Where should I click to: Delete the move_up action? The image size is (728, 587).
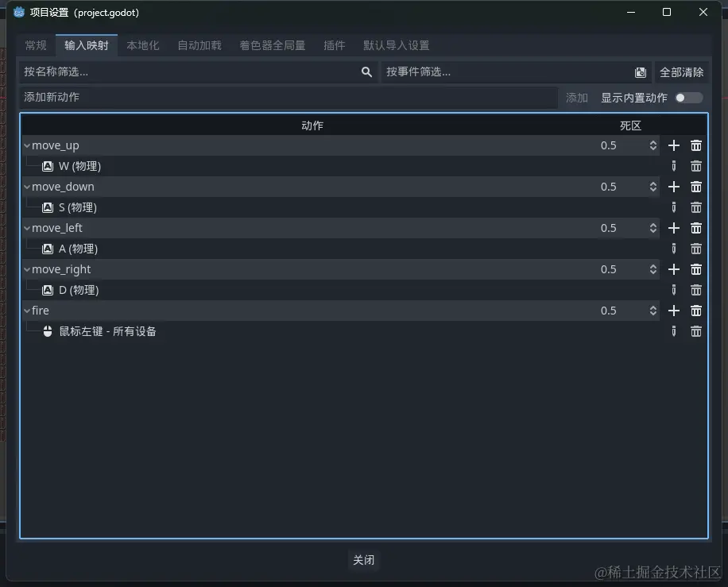[696, 145]
